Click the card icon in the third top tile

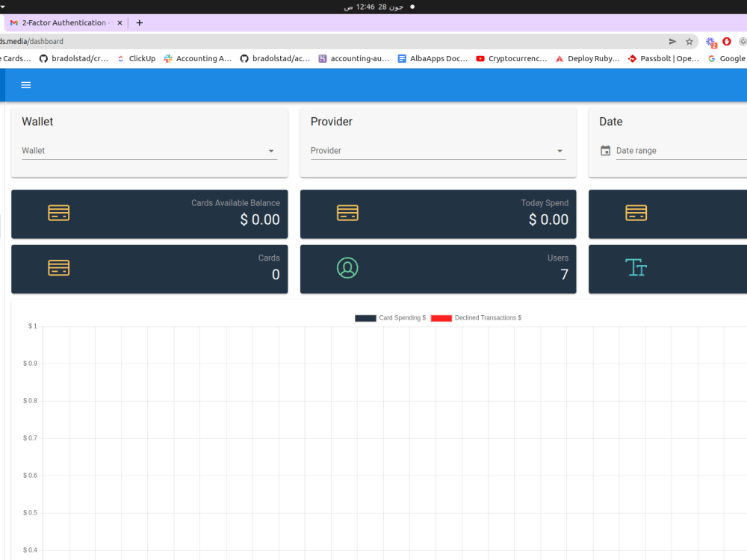tap(636, 213)
